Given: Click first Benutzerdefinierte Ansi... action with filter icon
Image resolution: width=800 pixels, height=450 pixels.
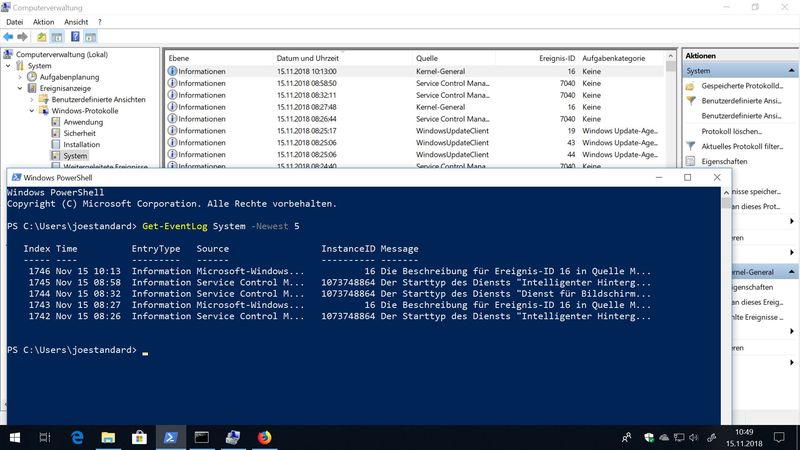Looking at the screenshot, I should click(x=741, y=101).
